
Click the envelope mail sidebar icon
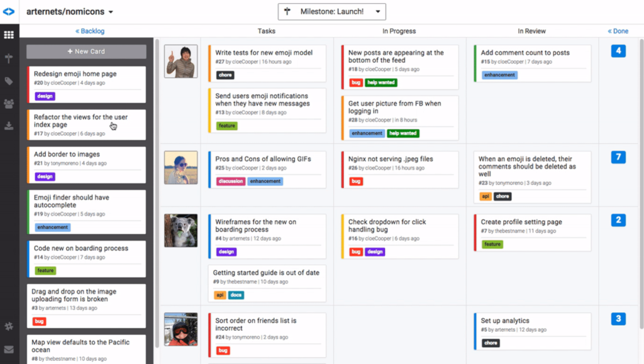9,350
